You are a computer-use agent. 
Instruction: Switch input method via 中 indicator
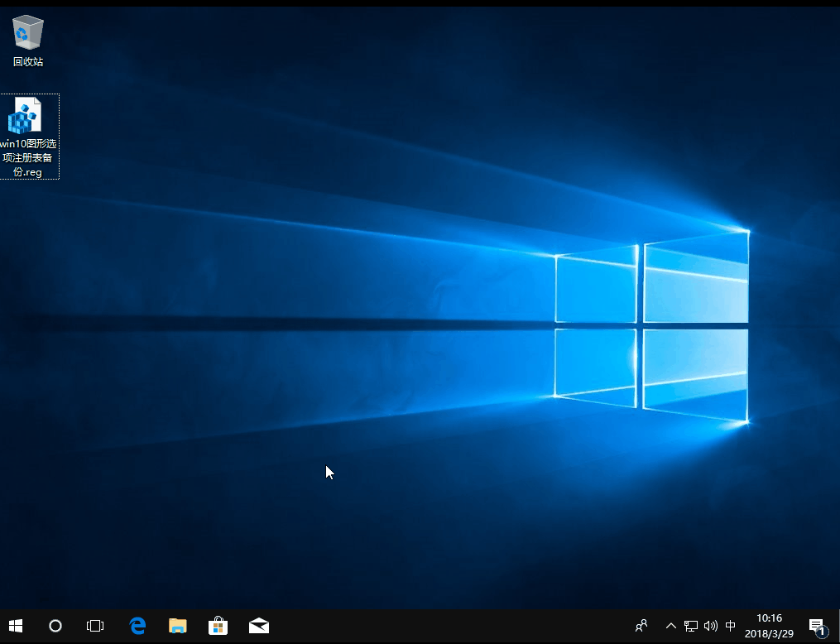[x=730, y=626]
